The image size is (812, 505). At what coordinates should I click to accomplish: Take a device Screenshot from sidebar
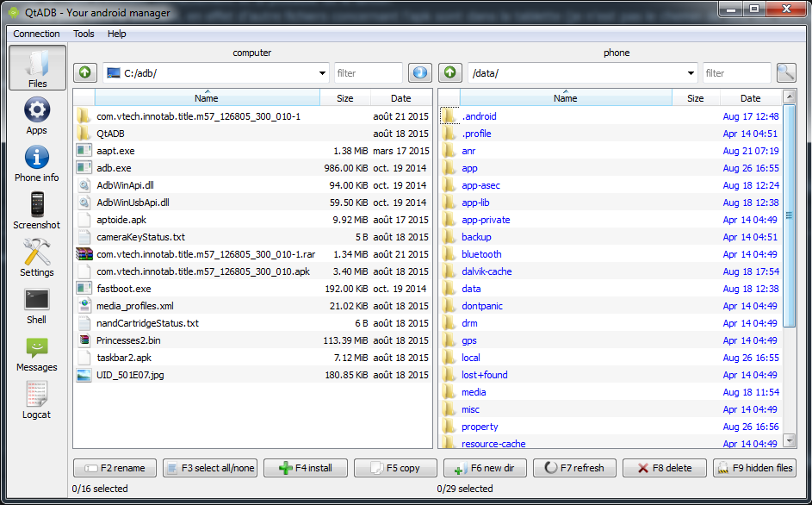tap(37, 210)
